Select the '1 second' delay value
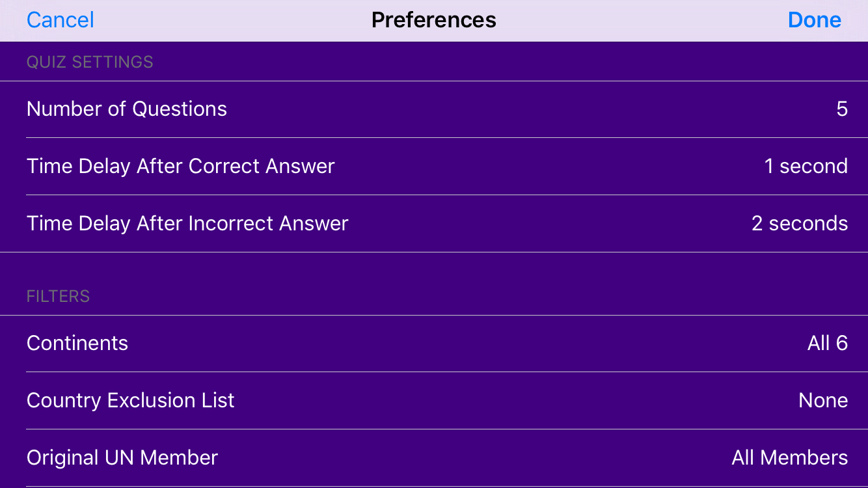Screen dimensions: 868x488 click(806, 167)
